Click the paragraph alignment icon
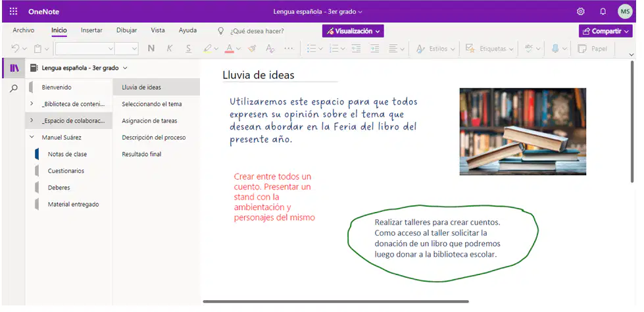The height and width of the screenshot is (312, 644). 393,49
